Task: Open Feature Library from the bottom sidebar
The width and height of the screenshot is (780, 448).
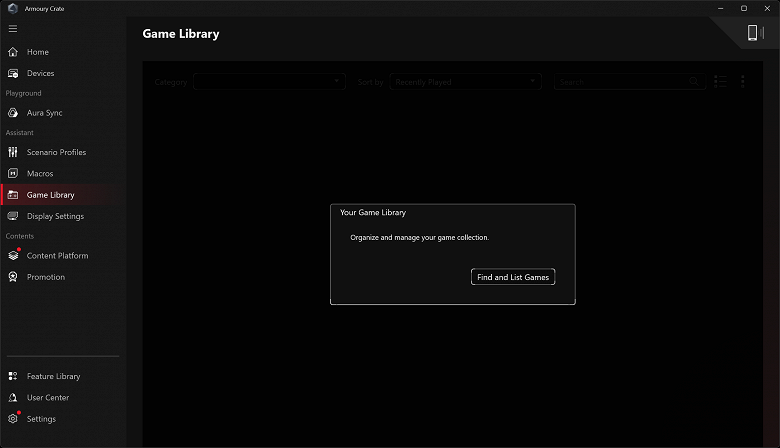Action: [53, 376]
